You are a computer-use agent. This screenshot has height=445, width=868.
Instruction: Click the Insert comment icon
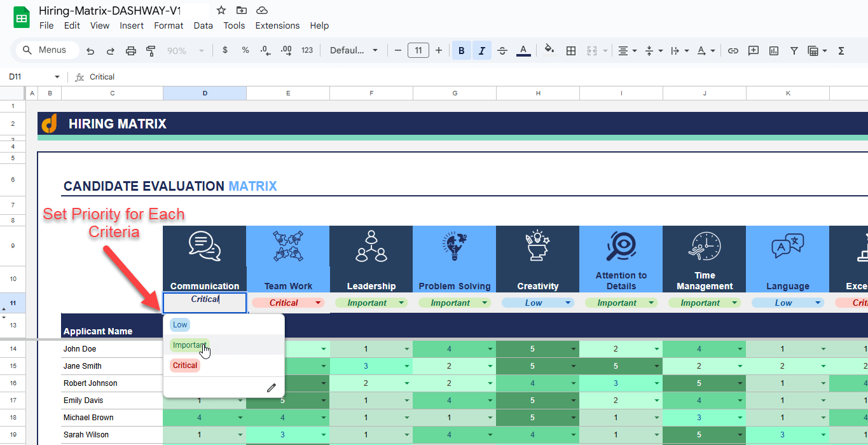[754, 50]
